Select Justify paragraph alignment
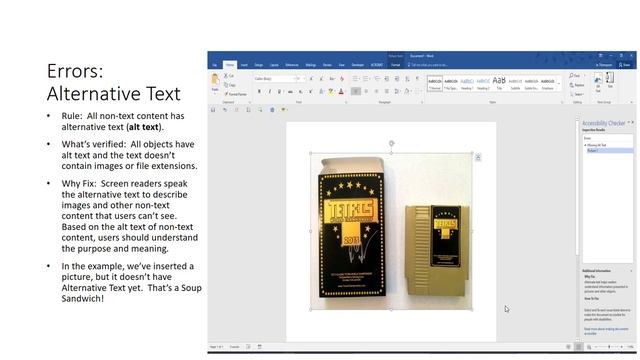 [x=387, y=91]
